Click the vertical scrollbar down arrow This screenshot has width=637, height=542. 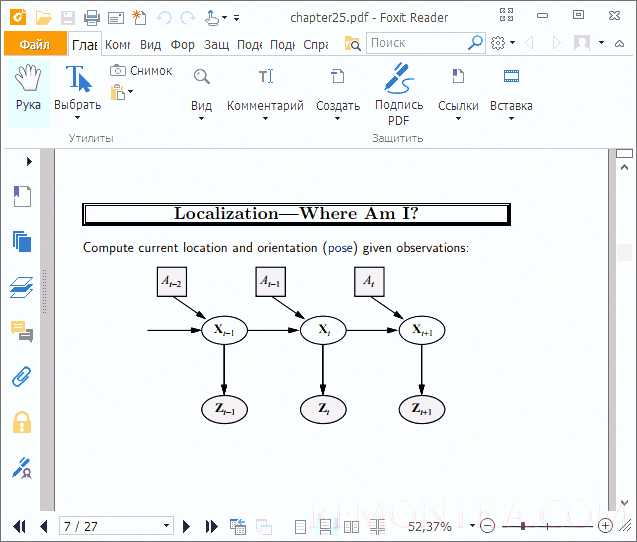click(x=624, y=503)
